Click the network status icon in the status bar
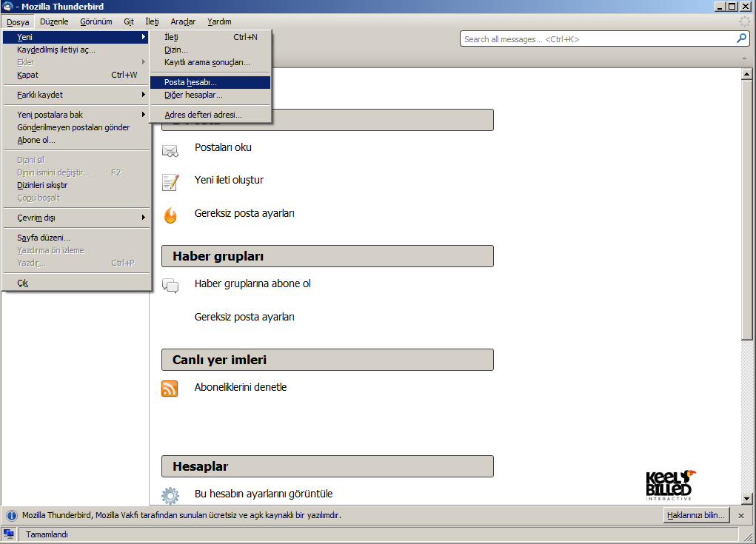This screenshot has height=544, width=756. pos(8,534)
